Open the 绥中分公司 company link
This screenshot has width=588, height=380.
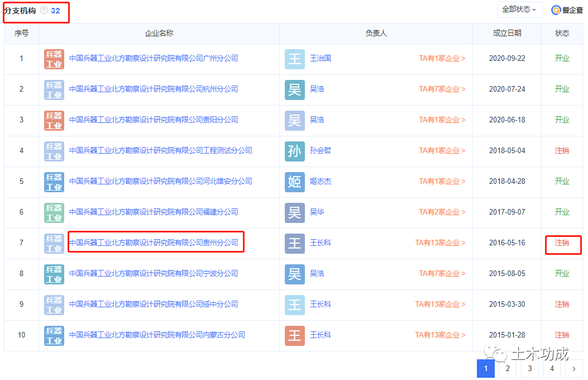pos(154,304)
